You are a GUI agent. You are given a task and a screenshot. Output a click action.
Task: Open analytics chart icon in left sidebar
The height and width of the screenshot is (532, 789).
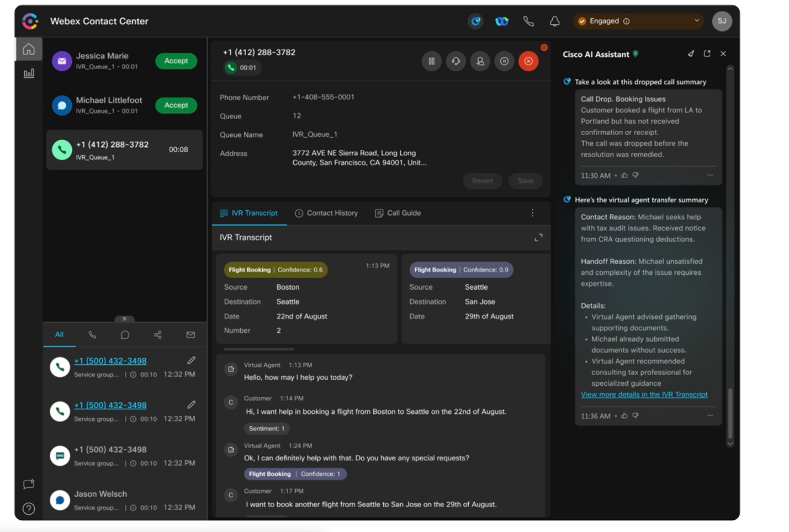(29, 73)
